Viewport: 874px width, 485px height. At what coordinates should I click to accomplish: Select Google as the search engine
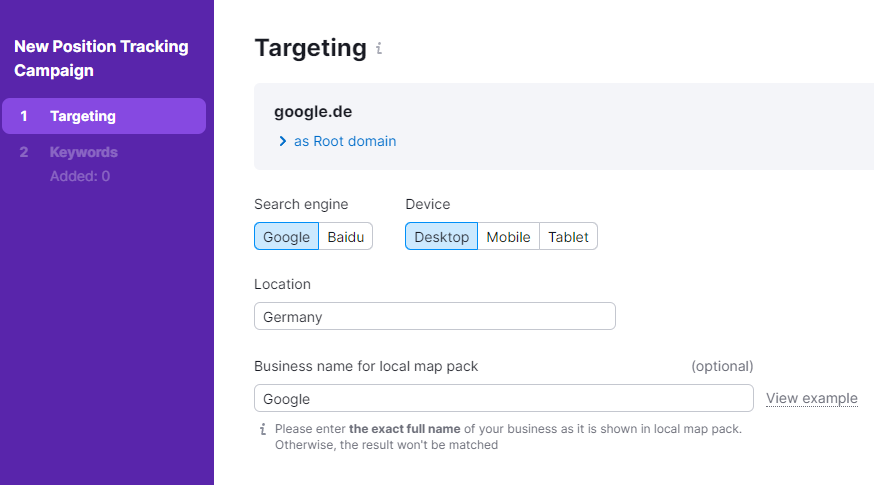click(287, 237)
